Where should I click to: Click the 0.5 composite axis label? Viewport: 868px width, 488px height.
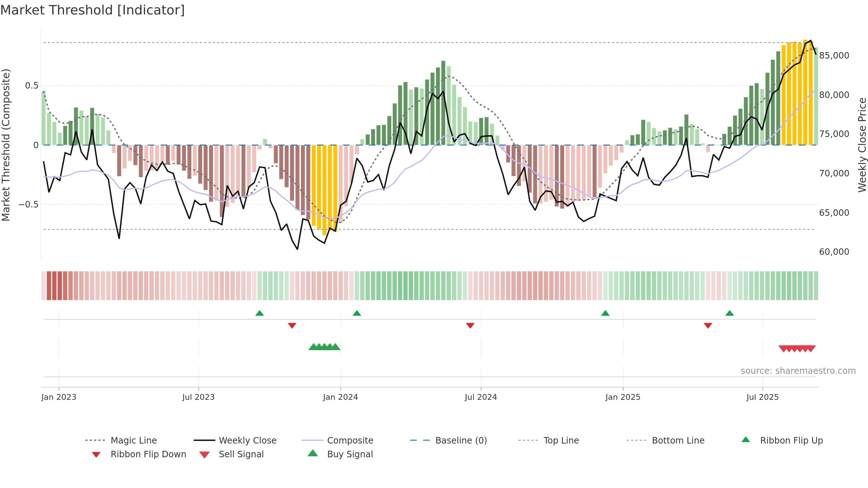tap(32, 86)
